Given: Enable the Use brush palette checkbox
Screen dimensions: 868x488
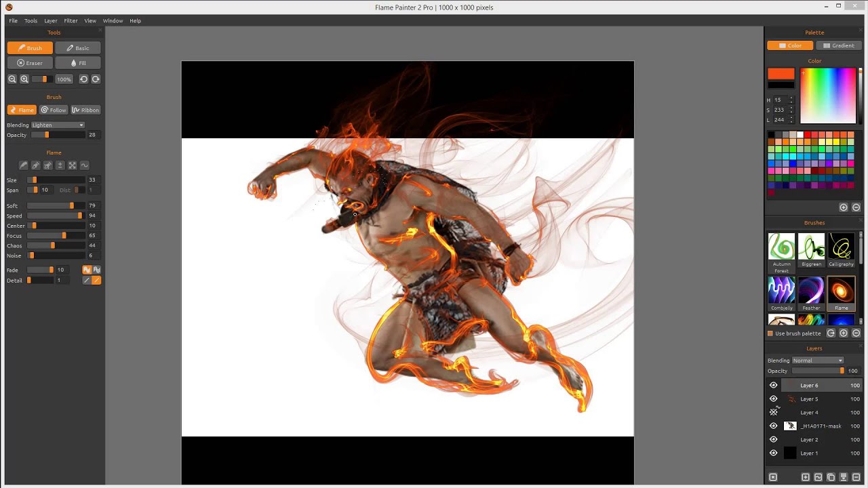Looking at the screenshot, I should [x=770, y=333].
